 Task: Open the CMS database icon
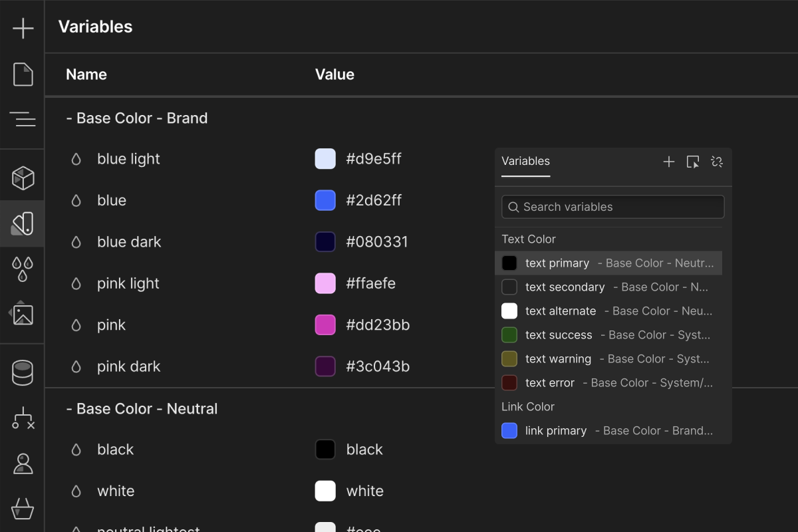tap(23, 373)
